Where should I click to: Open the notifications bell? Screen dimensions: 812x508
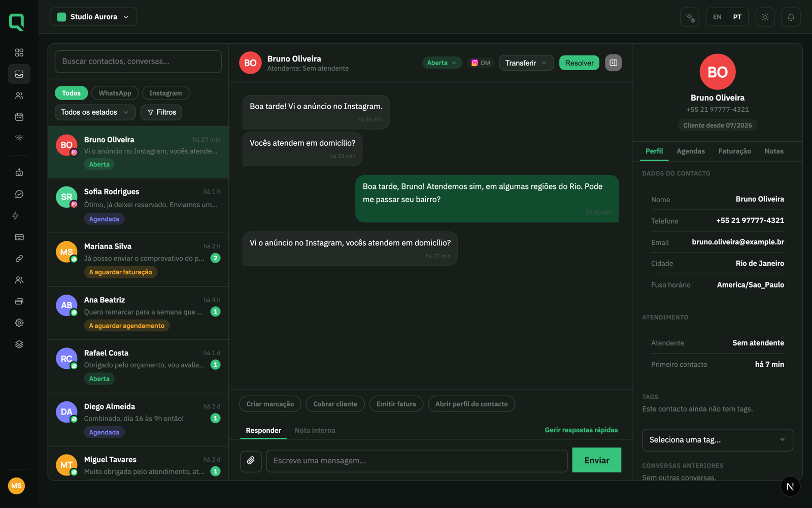coord(791,17)
